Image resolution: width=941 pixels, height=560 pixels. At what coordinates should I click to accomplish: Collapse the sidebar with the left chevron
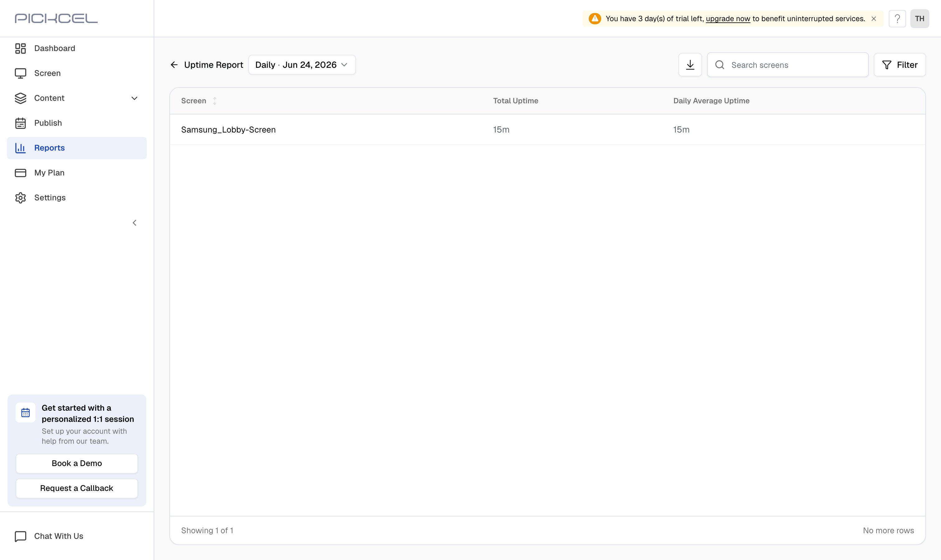point(134,223)
